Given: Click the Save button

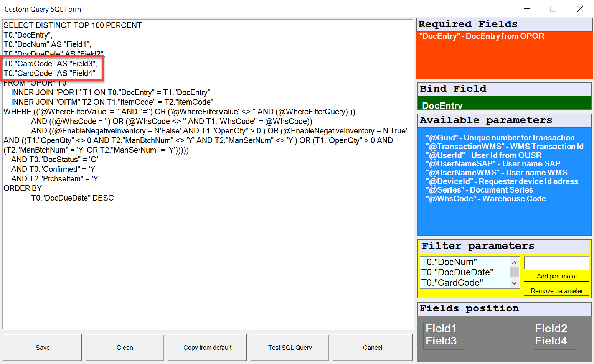Looking at the screenshot, I should pos(43,348).
